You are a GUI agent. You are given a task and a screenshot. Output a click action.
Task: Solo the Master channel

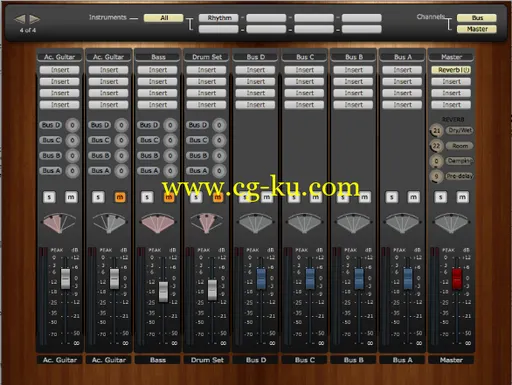pos(441,197)
